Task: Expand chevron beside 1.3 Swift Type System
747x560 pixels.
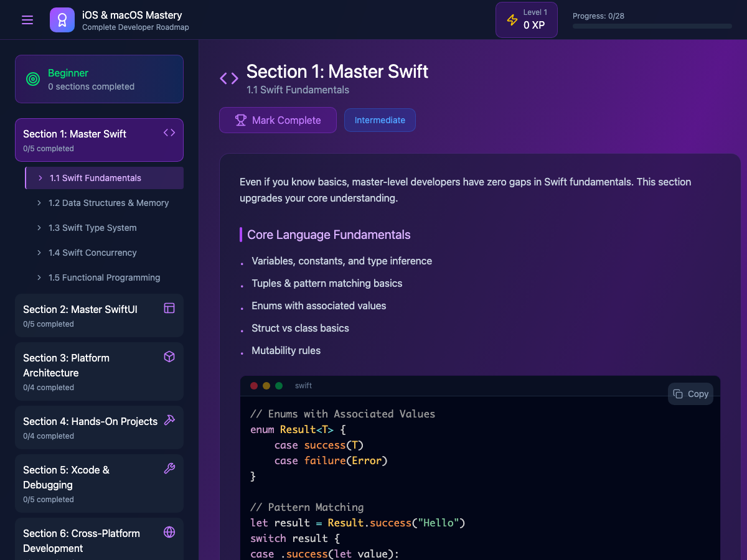Action: (x=39, y=228)
